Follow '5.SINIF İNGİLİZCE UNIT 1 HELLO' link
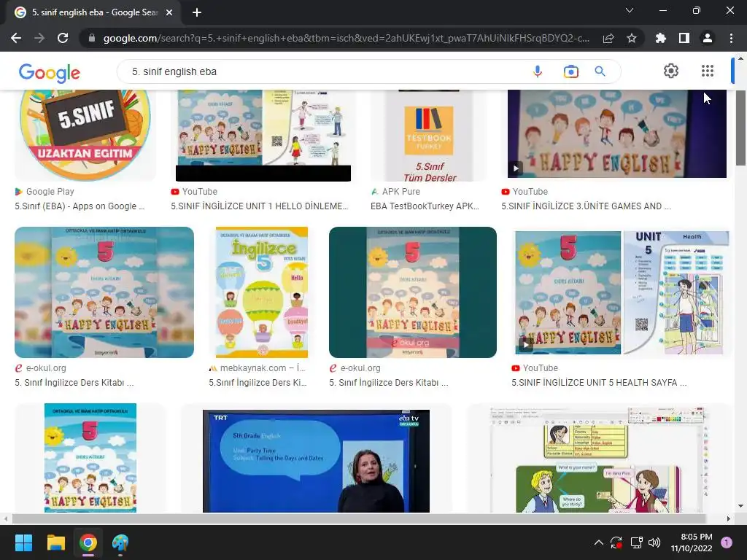 [x=259, y=206]
